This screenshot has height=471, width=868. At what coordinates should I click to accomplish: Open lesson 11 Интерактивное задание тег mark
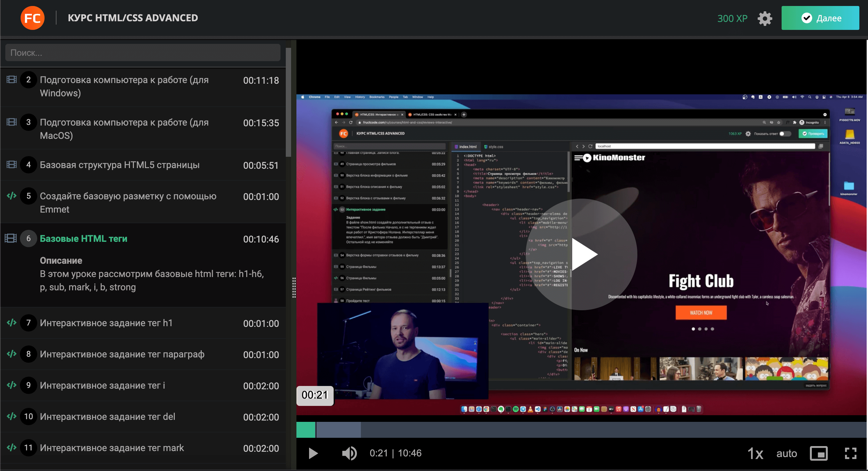coord(143,448)
